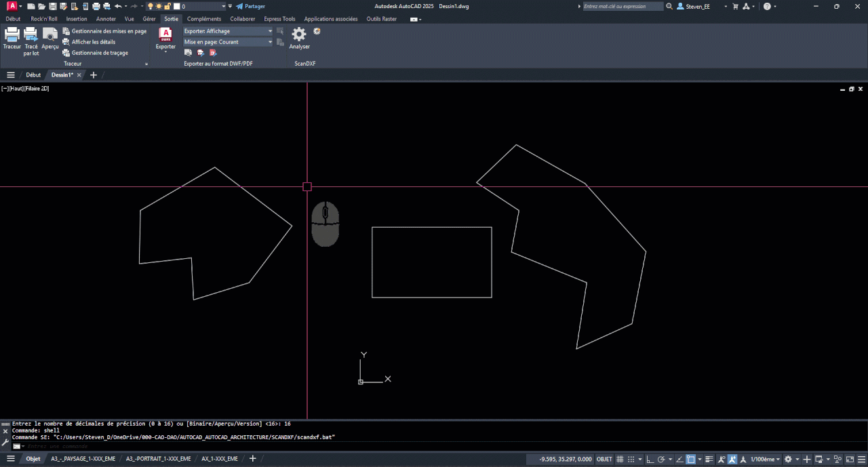The image size is (868, 467).
Task: Open Gestionnaire de traçage
Action: [95, 53]
